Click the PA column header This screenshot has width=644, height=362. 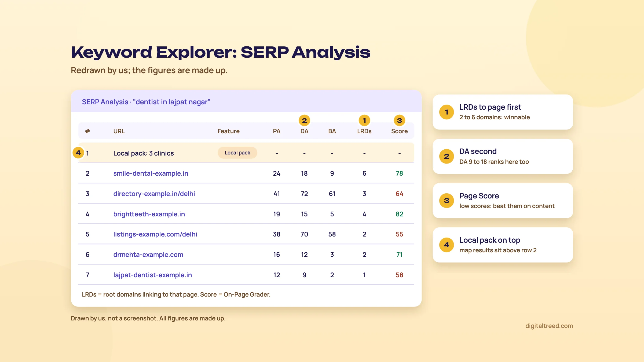coord(276,131)
